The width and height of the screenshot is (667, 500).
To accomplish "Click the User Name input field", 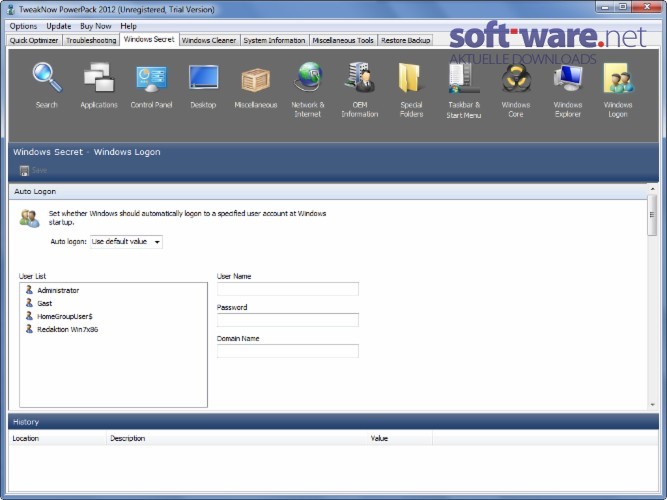I will [288, 289].
